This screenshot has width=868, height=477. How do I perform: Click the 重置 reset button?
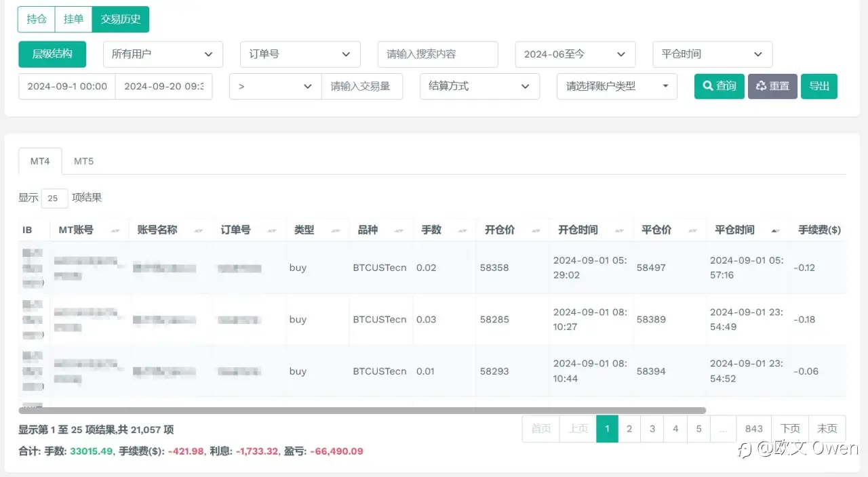pos(772,86)
